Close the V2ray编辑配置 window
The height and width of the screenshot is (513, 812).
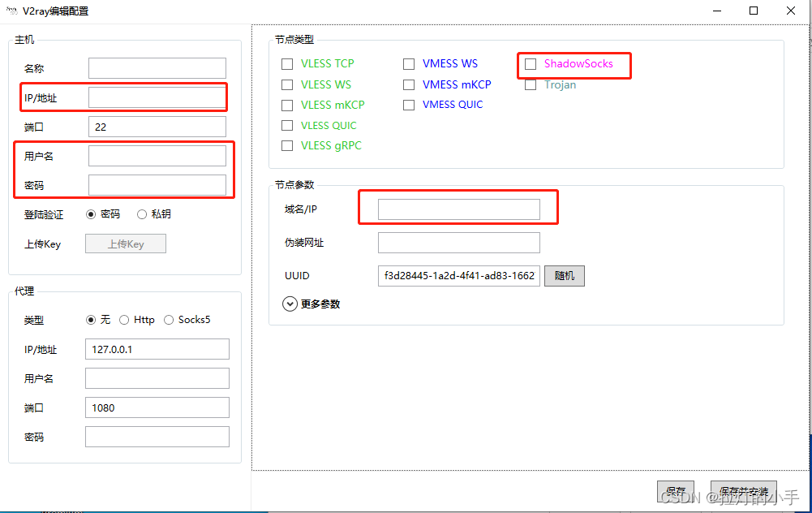pyautogui.click(x=791, y=11)
